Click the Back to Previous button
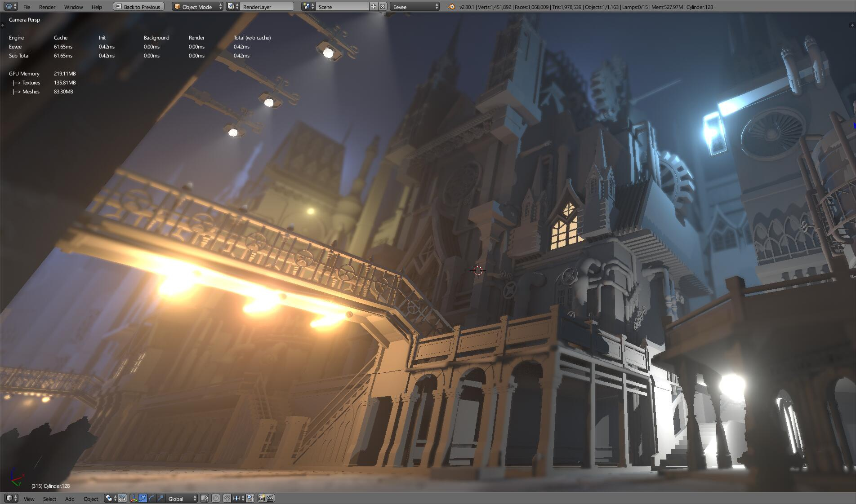This screenshot has height=504, width=856. point(138,7)
